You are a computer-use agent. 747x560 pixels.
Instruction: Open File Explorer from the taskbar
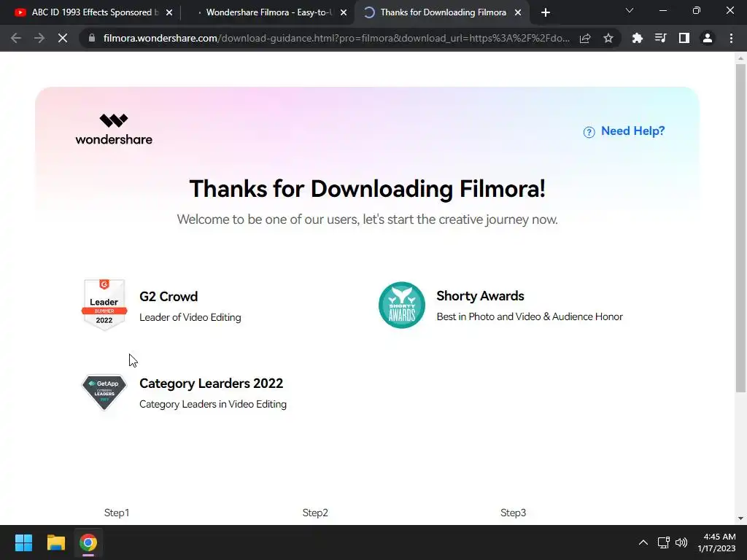[55, 542]
